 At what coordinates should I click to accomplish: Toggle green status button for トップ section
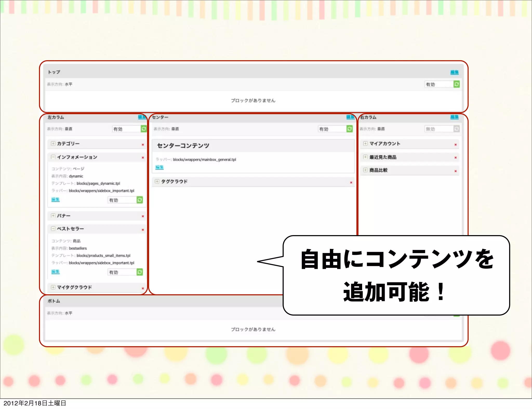[456, 84]
